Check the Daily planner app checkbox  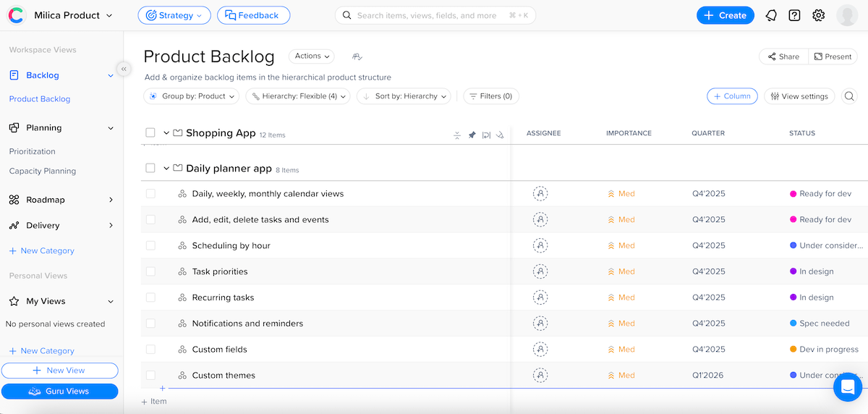coord(150,168)
